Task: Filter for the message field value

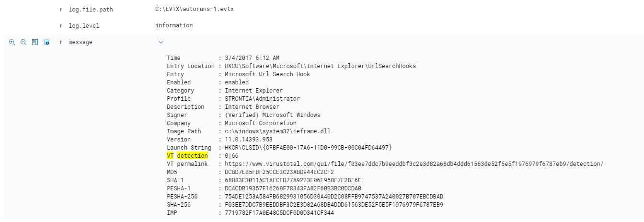Action: [x=12, y=42]
